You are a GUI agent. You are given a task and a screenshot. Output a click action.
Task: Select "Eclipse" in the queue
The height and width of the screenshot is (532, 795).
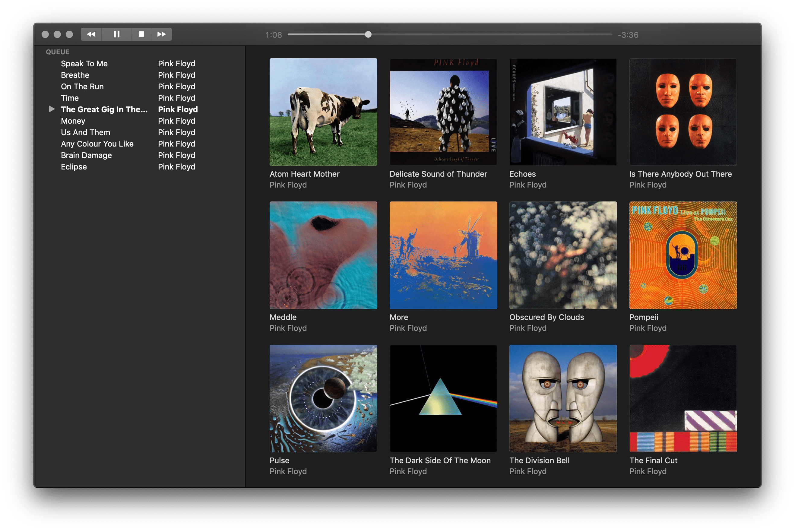pos(74,166)
